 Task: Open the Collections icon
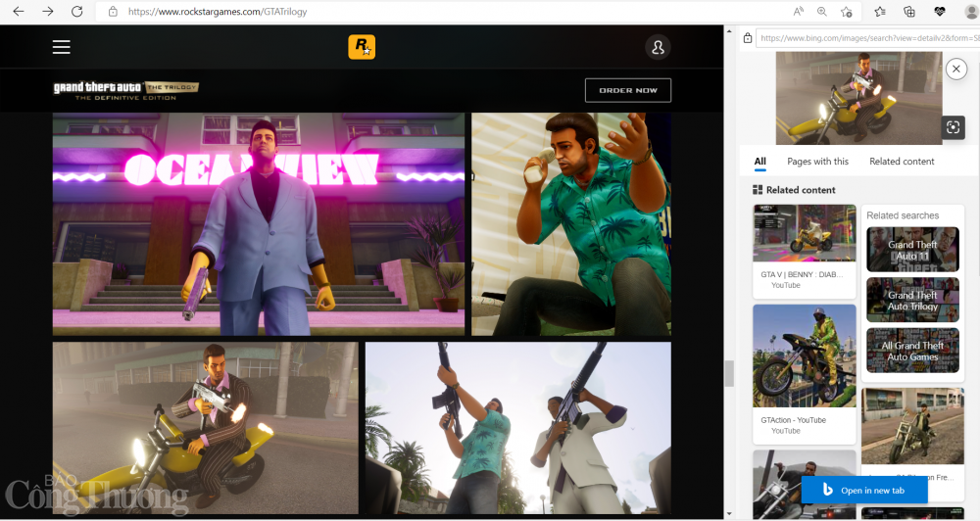[x=909, y=12]
